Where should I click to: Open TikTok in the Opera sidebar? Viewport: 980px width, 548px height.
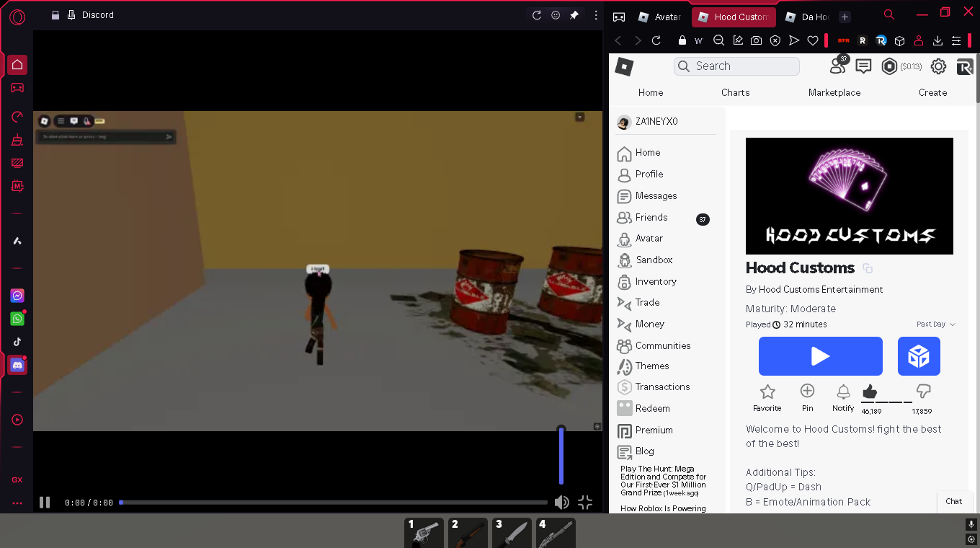coord(17,342)
